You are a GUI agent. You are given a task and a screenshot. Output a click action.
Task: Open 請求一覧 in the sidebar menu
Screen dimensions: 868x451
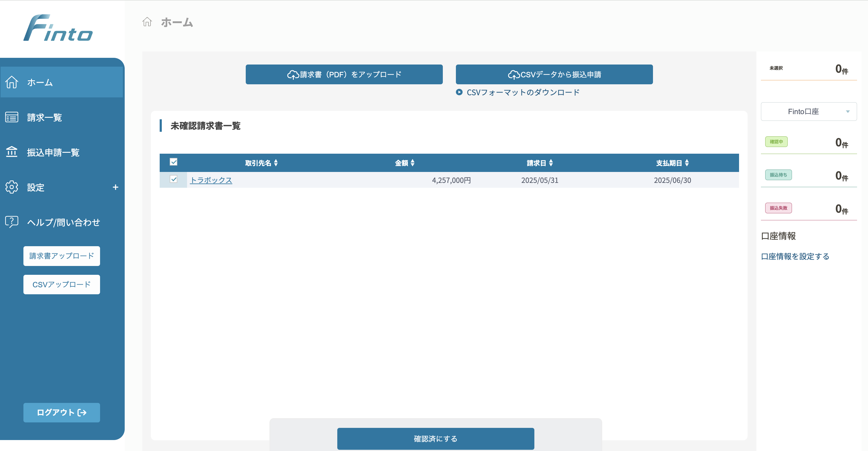(x=44, y=118)
